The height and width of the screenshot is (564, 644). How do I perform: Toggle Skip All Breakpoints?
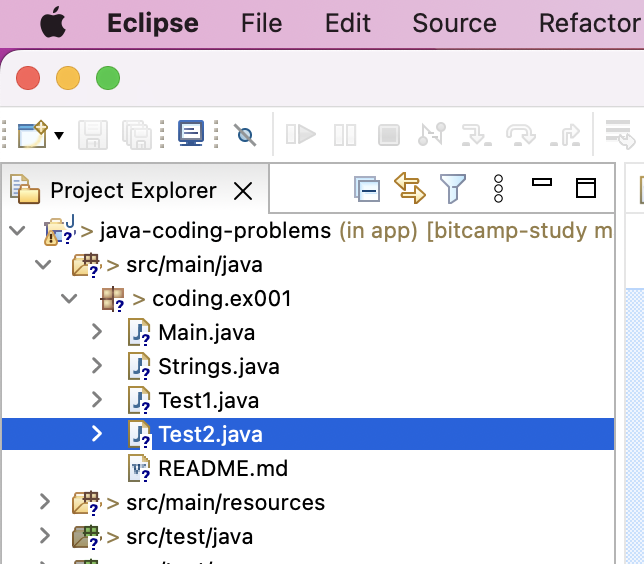(x=245, y=135)
